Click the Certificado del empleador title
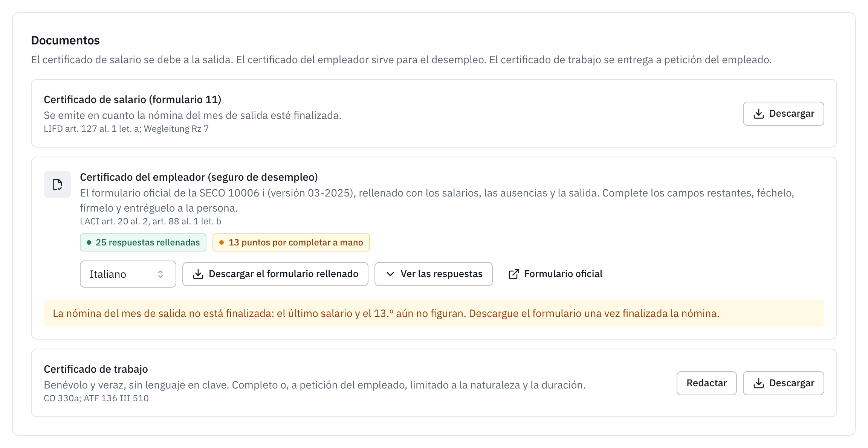Image resolution: width=868 pixels, height=448 pixels. tap(199, 177)
